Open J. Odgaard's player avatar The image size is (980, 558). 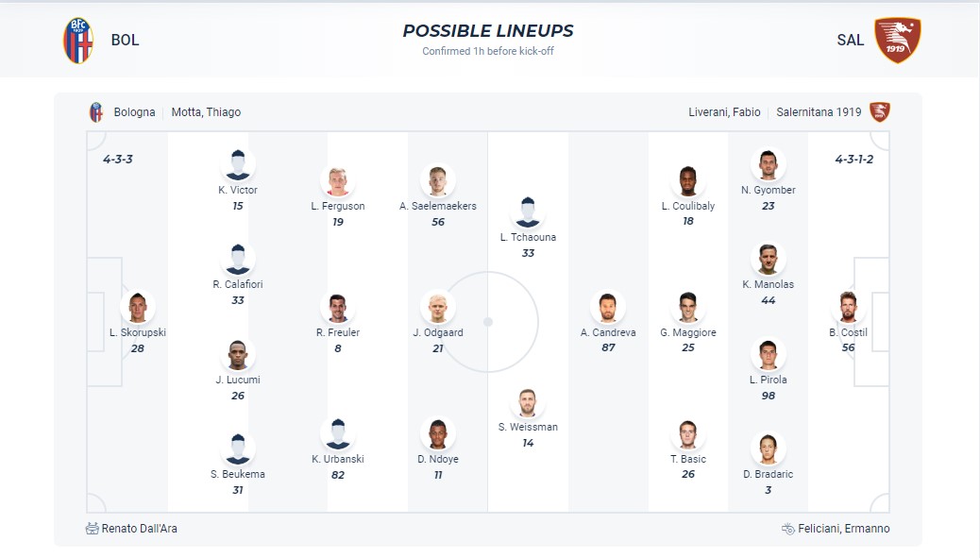pyautogui.click(x=438, y=308)
